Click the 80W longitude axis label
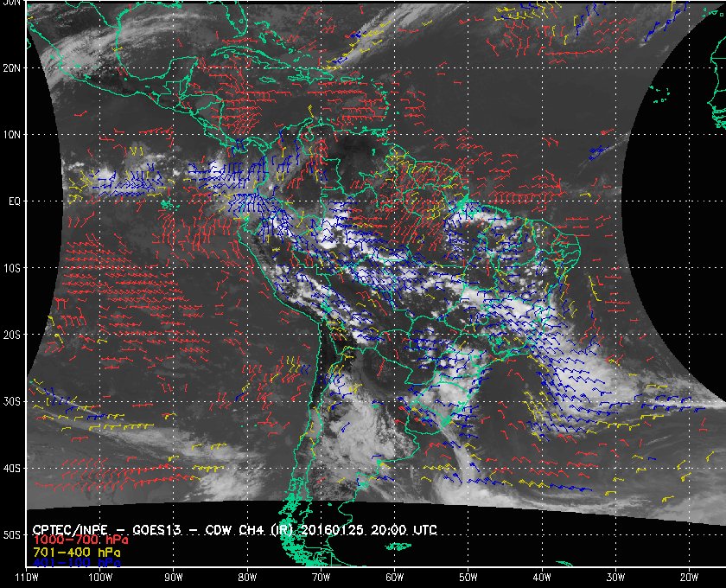726x588 pixels. 247,578
